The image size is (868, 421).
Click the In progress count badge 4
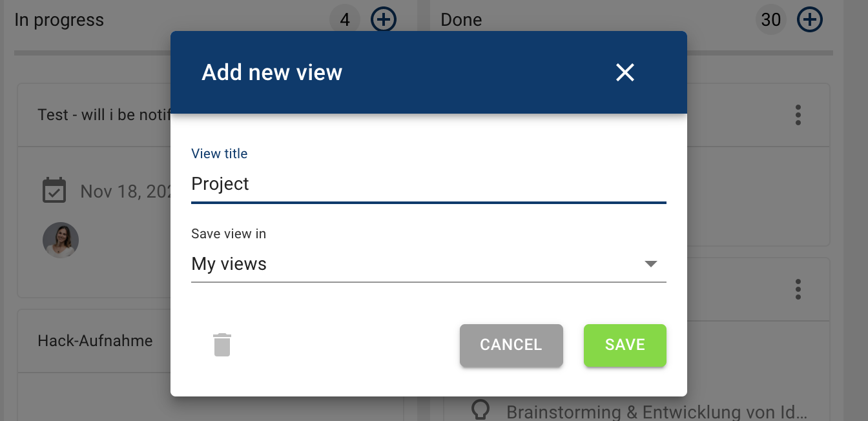click(x=345, y=19)
